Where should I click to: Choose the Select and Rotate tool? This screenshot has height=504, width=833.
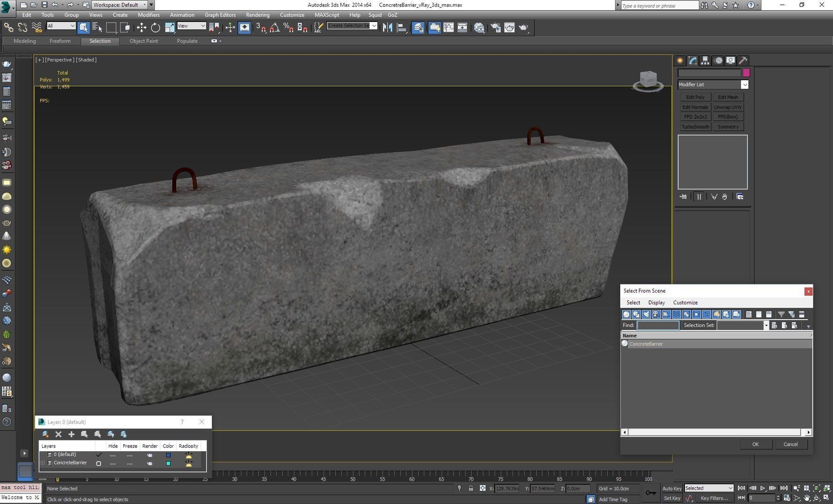coord(155,28)
